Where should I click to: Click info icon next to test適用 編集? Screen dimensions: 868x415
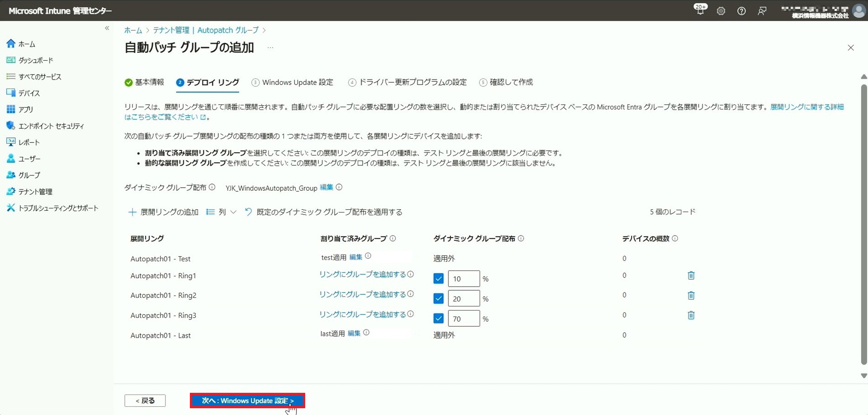[368, 256]
